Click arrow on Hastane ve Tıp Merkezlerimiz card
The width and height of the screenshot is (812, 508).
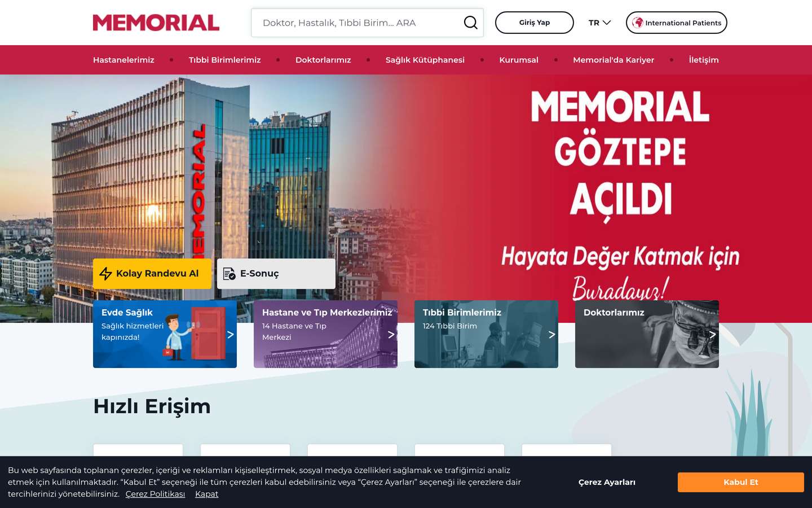391,334
